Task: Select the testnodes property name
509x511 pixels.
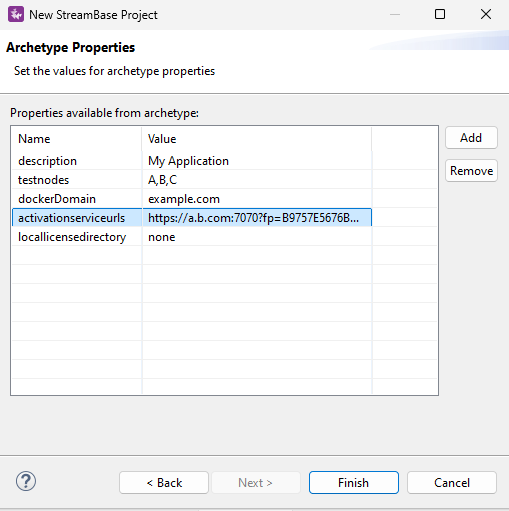Action: click(43, 180)
